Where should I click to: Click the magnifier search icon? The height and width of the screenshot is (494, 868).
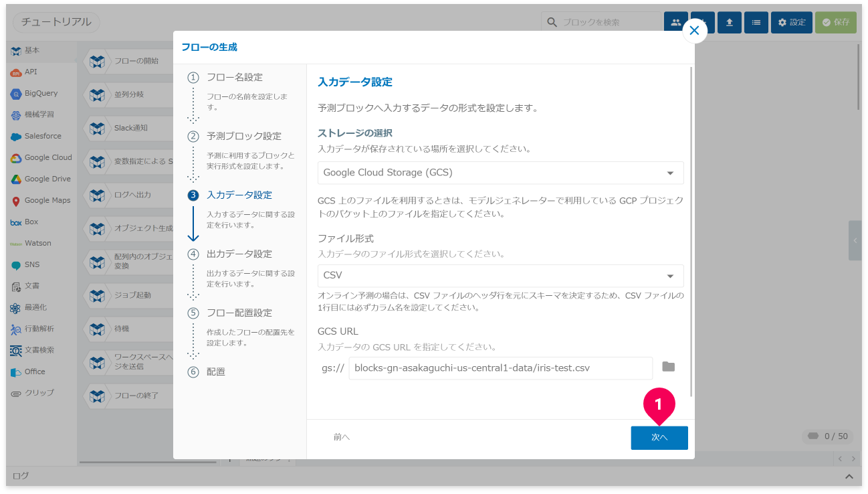[x=552, y=22]
